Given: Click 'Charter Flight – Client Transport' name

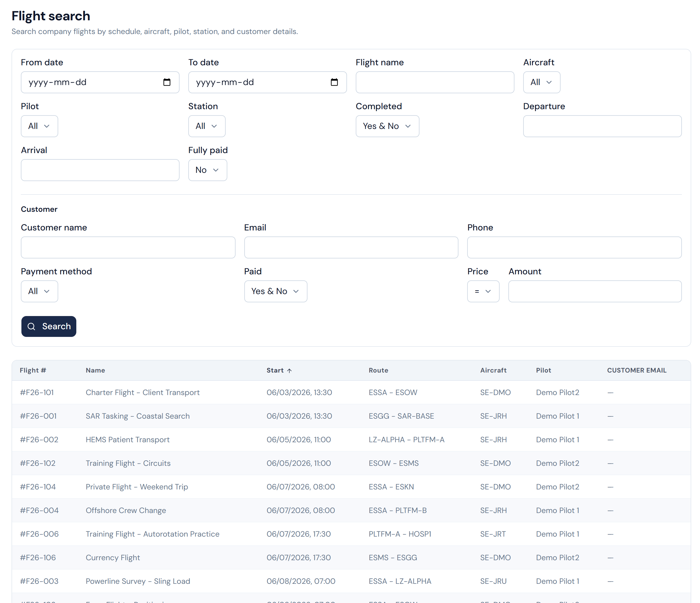Looking at the screenshot, I should 142,392.
